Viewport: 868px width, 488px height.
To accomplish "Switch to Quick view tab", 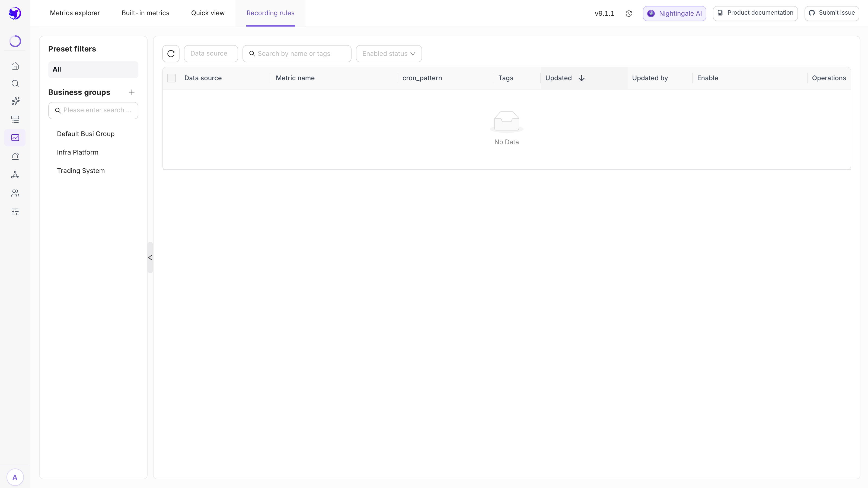I will tap(208, 13).
